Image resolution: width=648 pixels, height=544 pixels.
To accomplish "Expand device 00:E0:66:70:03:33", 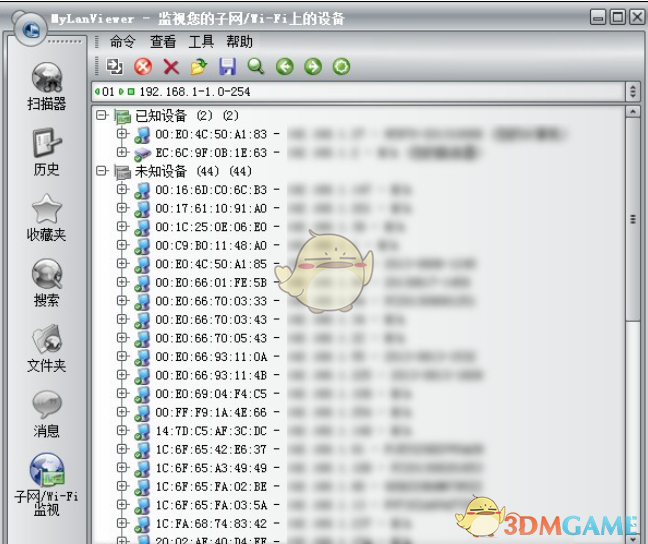I will (122, 300).
